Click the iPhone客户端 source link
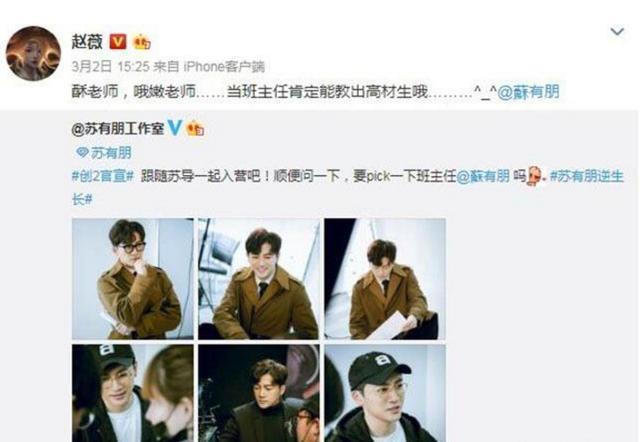Viewport: 640px width, 442px height. (224, 67)
